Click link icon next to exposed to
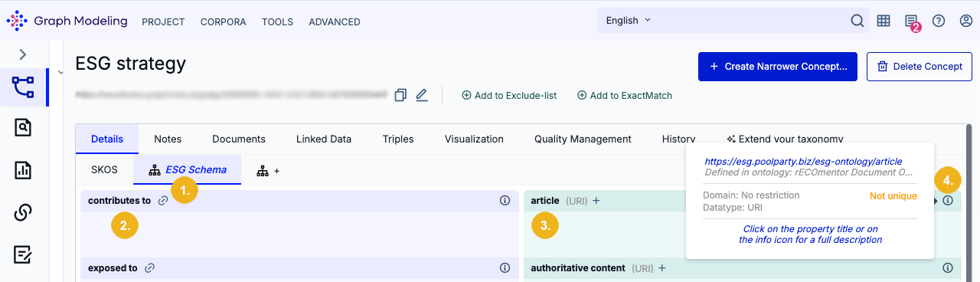 pos(150,268)
